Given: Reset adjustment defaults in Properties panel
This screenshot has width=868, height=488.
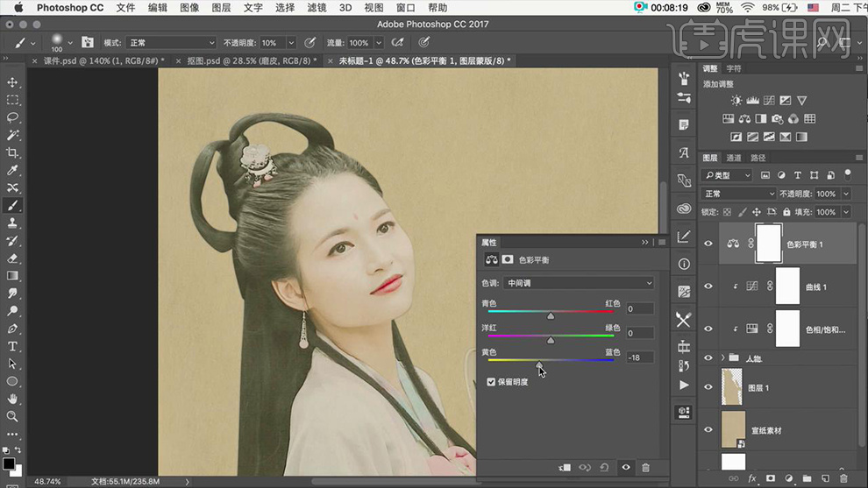Looking at the screenshot, I should point(604,468).
